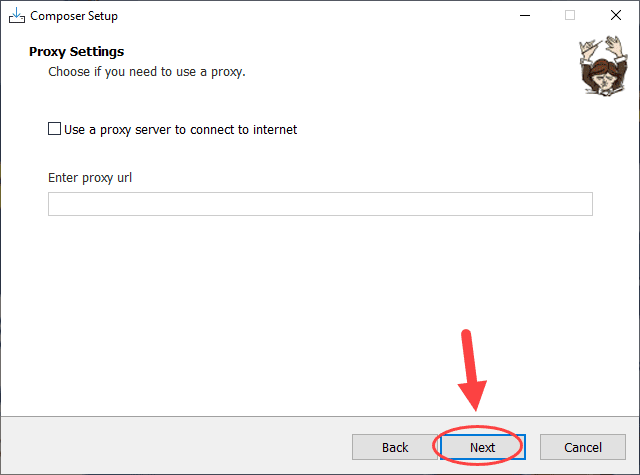This screenshot has height=475, width=640.
Task: Focus the proxy url text field
Action: [x=320, y=204]
